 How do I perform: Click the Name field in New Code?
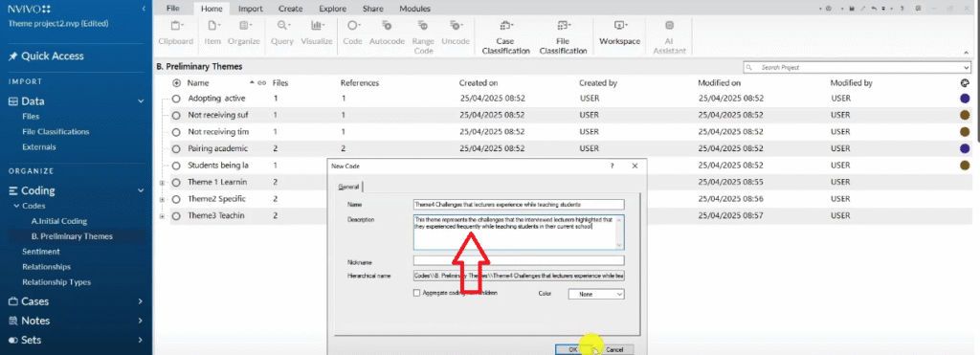[x=519, y=205]
